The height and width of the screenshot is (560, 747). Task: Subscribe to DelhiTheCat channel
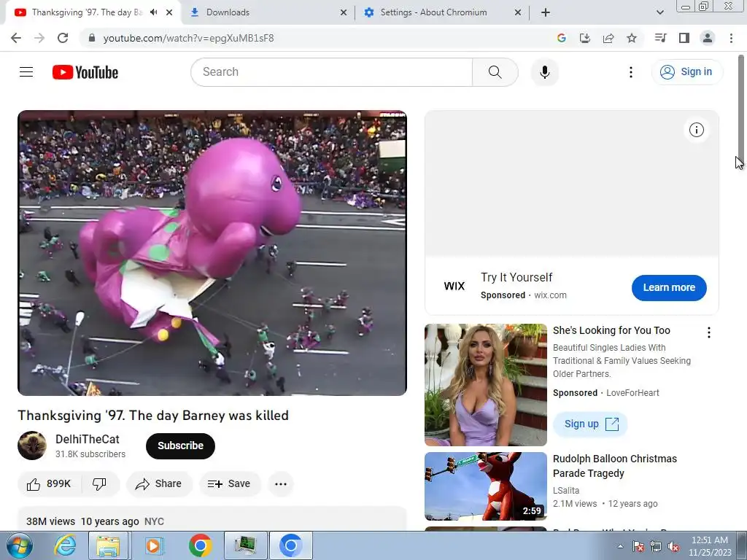pos(181,446)
